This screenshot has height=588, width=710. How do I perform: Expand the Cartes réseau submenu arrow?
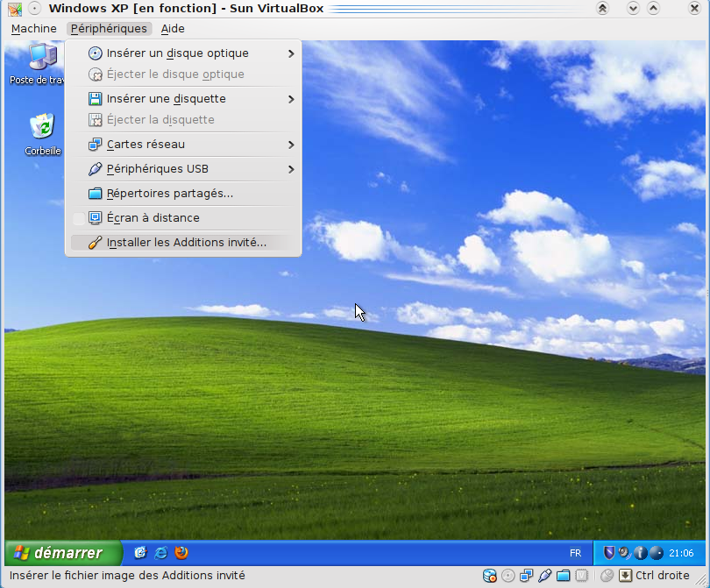(290, 145)
